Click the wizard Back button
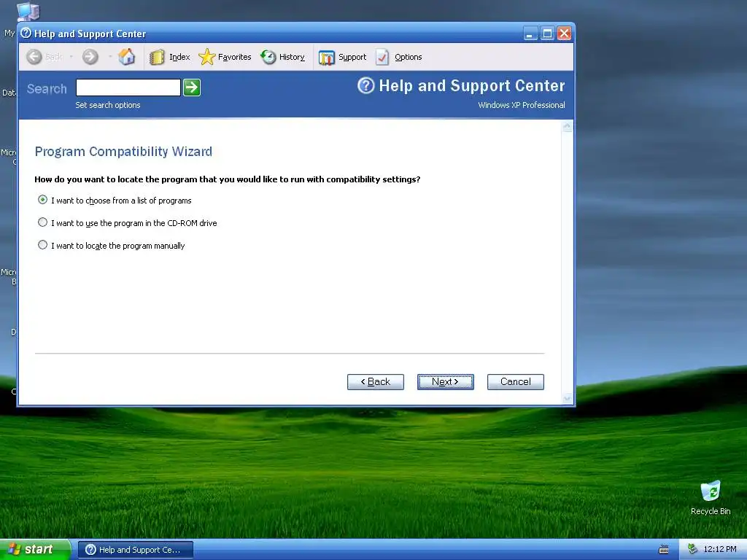Screen dimensions: 747x560 click(x=376, y=382)
